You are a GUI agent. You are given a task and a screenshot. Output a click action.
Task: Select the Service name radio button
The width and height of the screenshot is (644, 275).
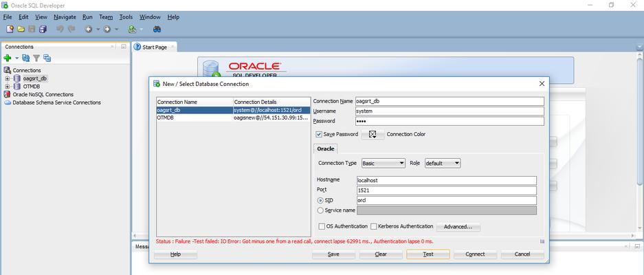click(321, 210)
